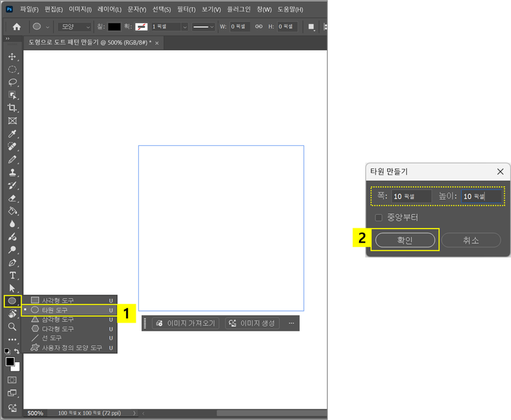Enable the 중앙부터 checkbox
Screen dimensions: 511x420
378,217
